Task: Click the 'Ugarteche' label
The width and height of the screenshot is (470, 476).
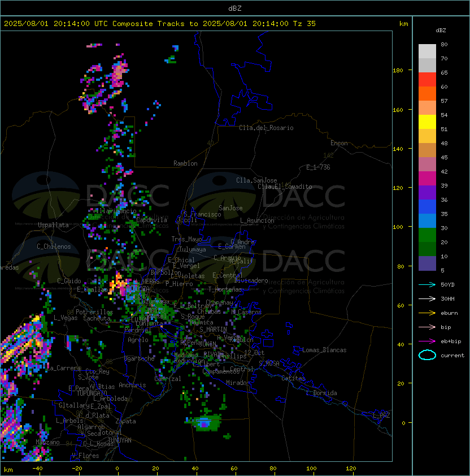Action: click(140, 358)
